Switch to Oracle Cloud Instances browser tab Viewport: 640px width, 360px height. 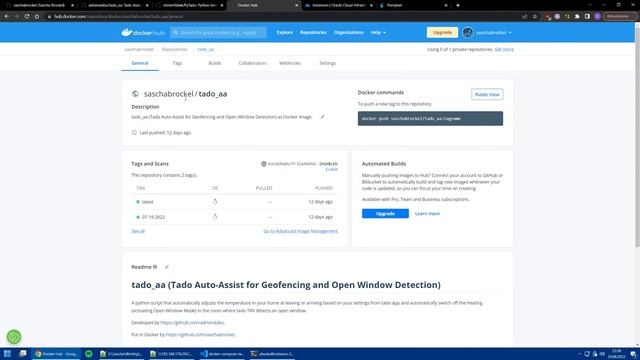pos(339,5)
